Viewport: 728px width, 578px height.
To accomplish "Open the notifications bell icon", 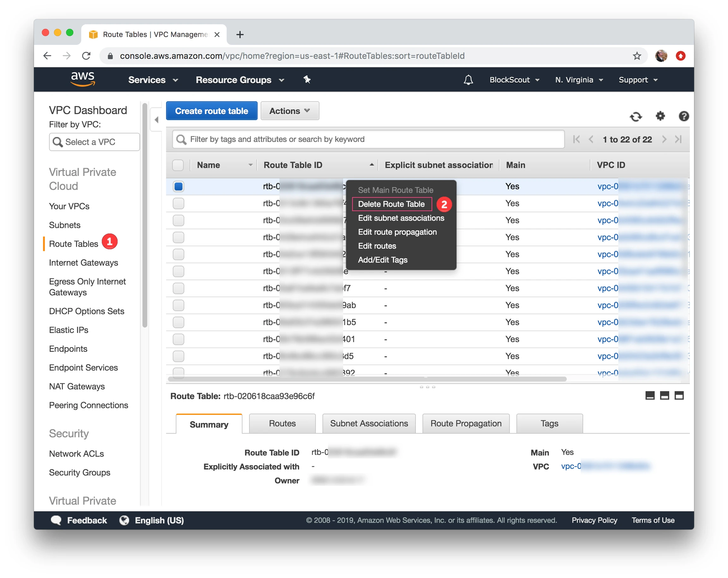I will tap(468, 80).
